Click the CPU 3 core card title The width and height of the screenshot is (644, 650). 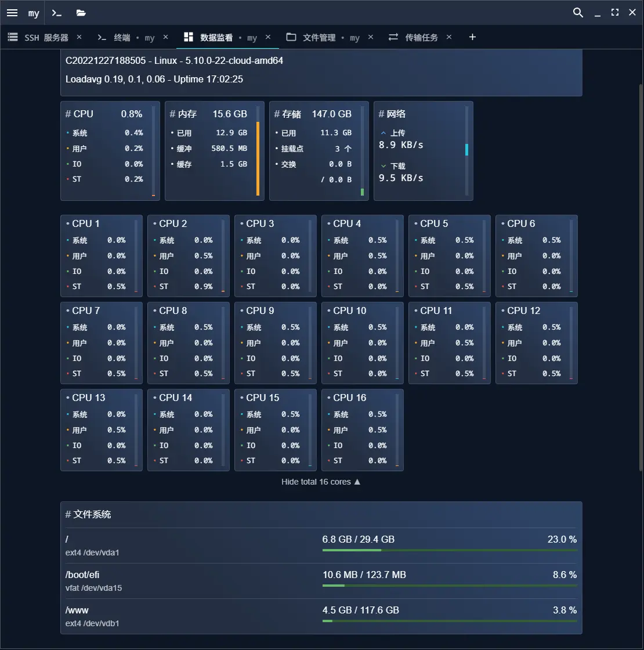click(x=260, y=223)
